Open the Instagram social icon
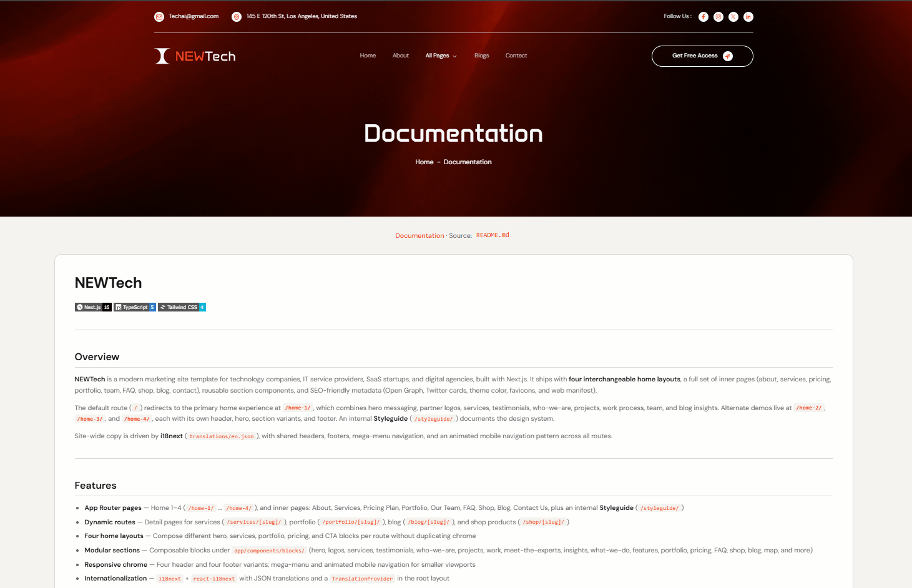The width and height of the screenshot is (912, 588). coord(718,17)
